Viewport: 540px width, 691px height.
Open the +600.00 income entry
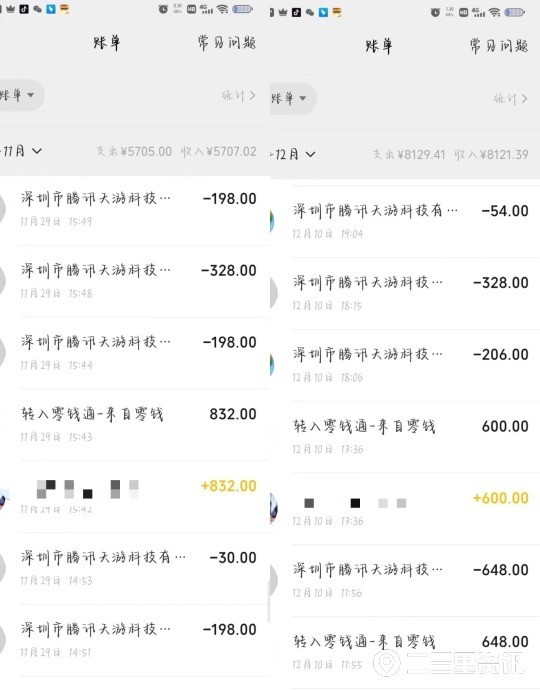pos(405,509)
